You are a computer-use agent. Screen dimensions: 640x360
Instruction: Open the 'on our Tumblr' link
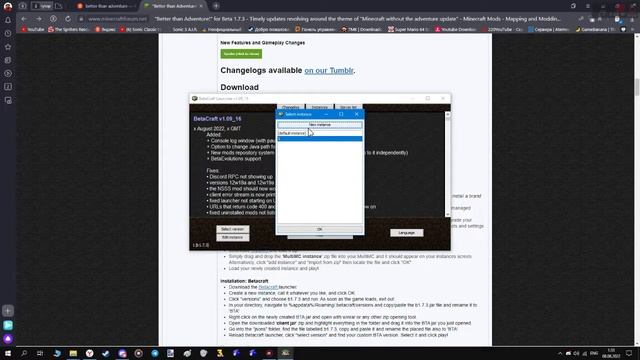(329, 70)
